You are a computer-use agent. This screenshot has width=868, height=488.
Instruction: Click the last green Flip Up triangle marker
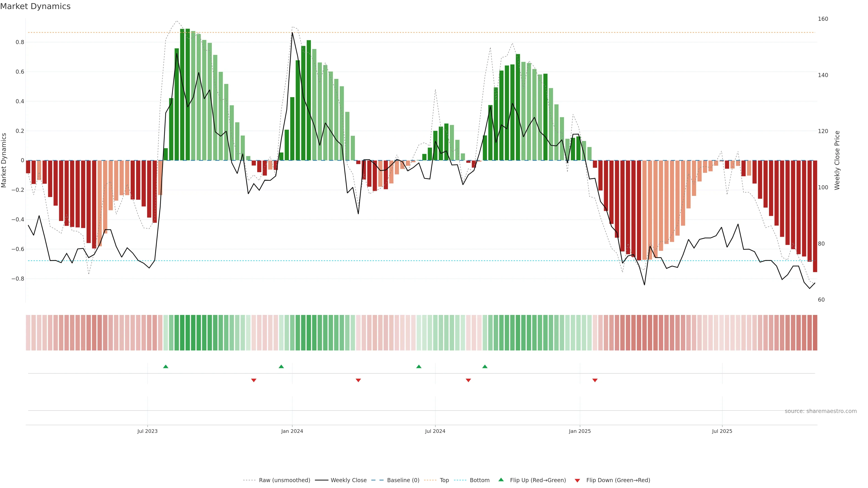[485, 366]
